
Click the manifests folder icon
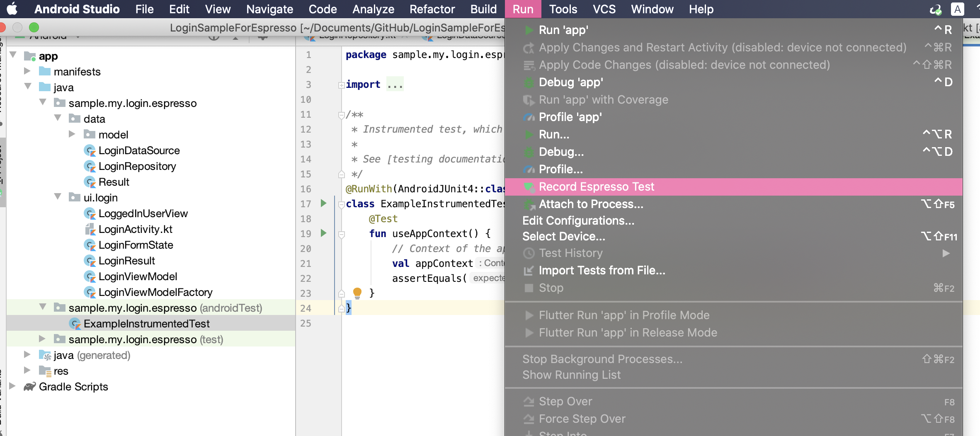point(45,72)
